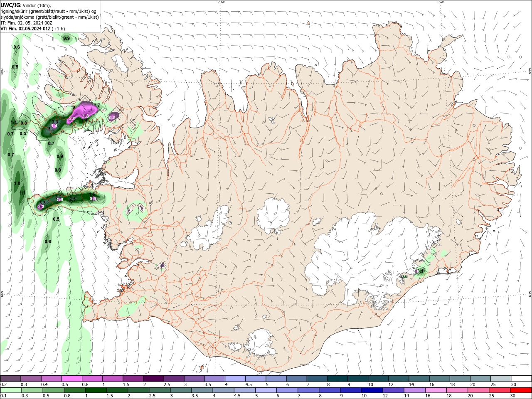Select the '1.4' value in the Westfjords

point(54,126)
